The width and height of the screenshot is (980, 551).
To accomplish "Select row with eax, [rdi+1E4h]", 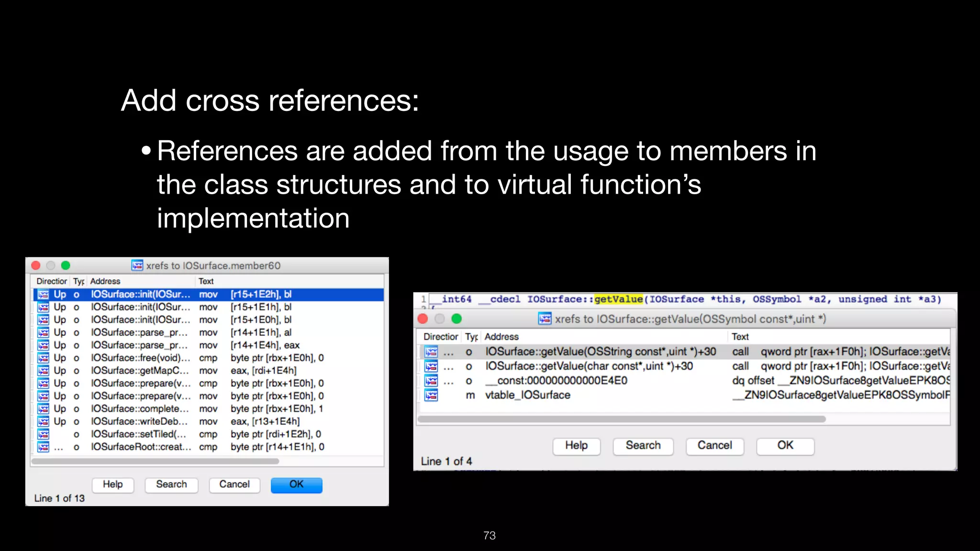I will (208, 371).
